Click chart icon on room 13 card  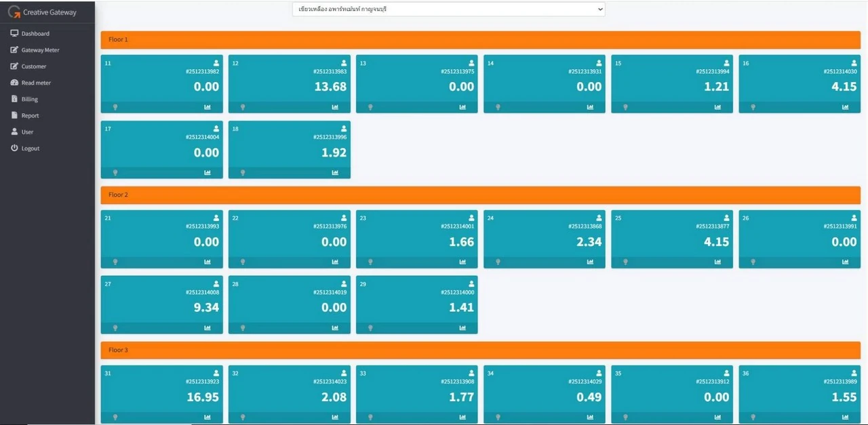click(x=462, y=107)
